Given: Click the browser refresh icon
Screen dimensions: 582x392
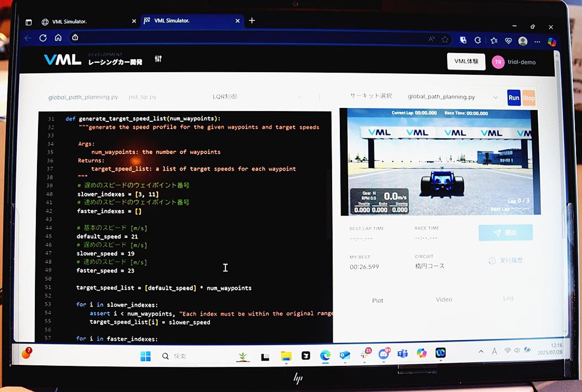Looking at the screenshot, I should [43, 38].
